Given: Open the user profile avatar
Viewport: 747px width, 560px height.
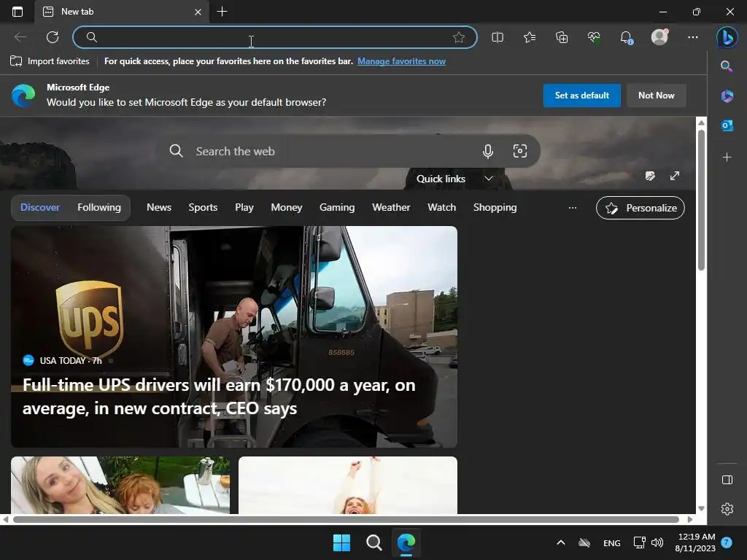Looking at the screenshot, I should 659,36.
